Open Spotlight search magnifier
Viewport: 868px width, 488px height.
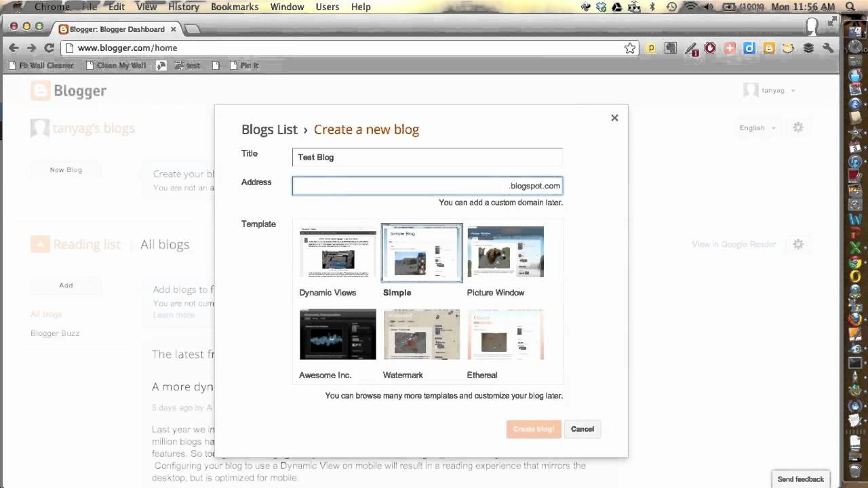point(851,7)
